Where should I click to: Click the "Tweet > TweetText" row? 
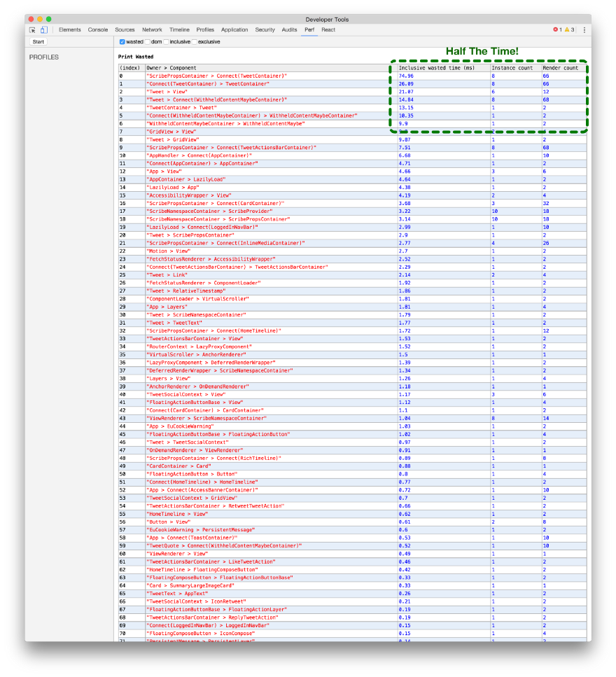coord(352,323)
